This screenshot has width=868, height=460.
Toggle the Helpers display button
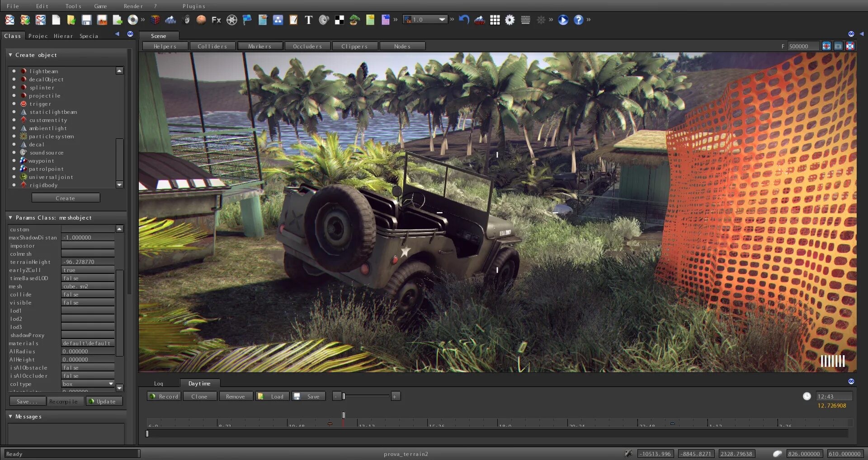(x=165, y=46)
